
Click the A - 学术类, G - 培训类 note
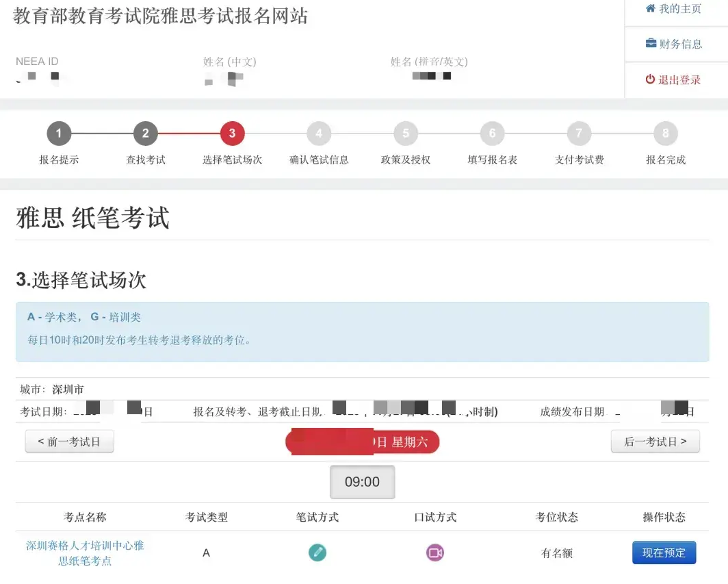point(83,317)
